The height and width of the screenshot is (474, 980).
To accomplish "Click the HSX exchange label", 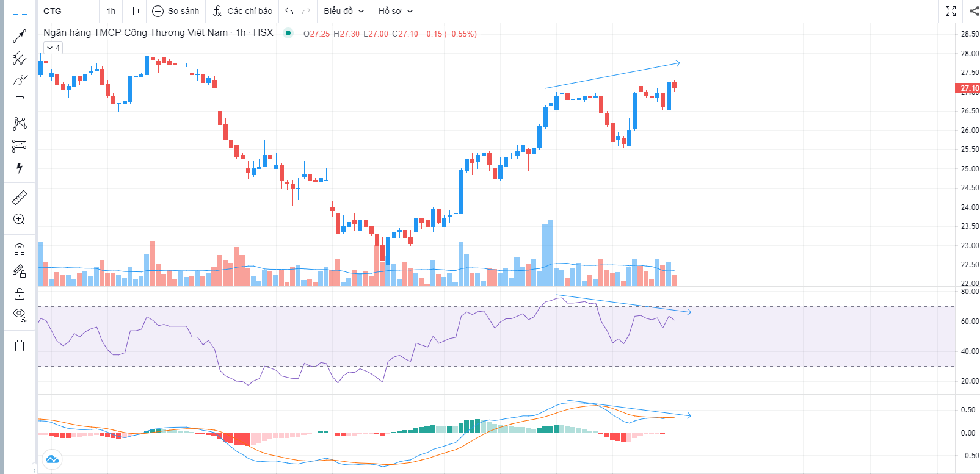I will [x=263, y=33].
